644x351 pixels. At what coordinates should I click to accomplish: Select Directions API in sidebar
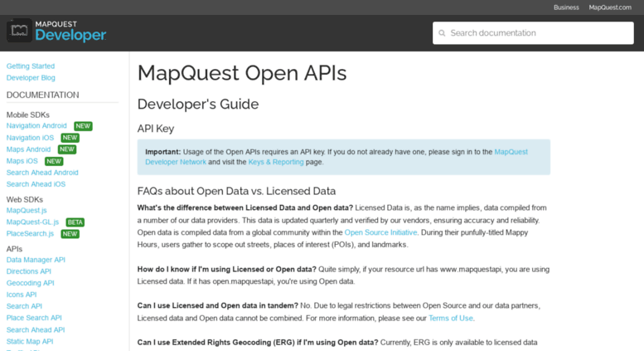coord(28,271)
